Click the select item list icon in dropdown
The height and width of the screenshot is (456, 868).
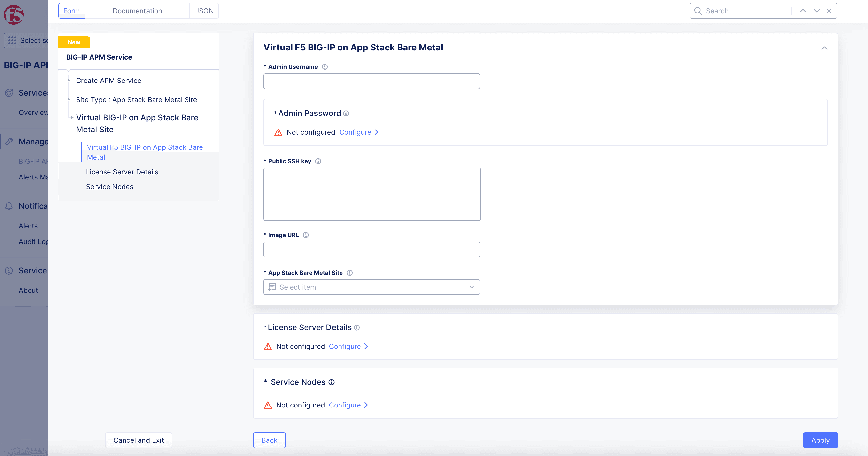272,287
